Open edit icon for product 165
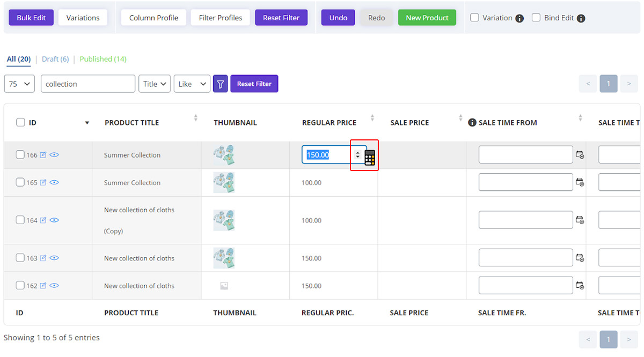644x357 pixels. click(x=43, y=182)
